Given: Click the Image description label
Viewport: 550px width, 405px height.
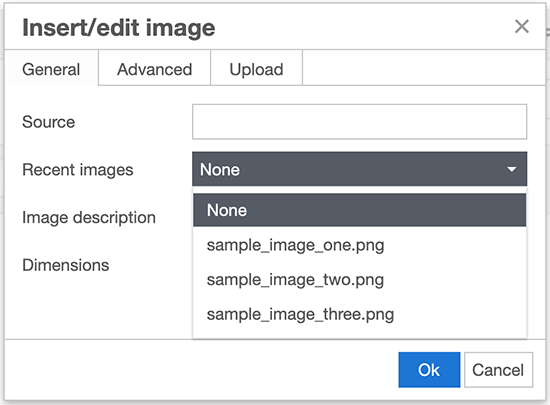Looking at the screenshot, I should (89, 218).
